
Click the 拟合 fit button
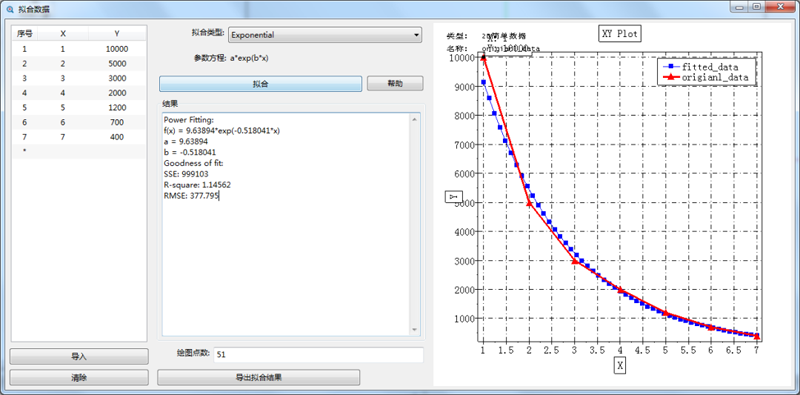click(260, 84)
